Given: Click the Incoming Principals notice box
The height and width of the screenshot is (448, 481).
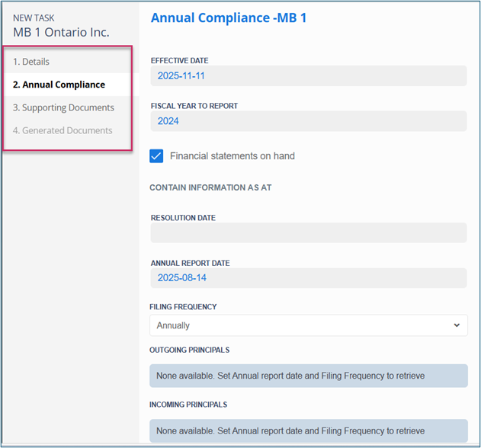Looking at the screenshot, I should [x=309, y=430].
